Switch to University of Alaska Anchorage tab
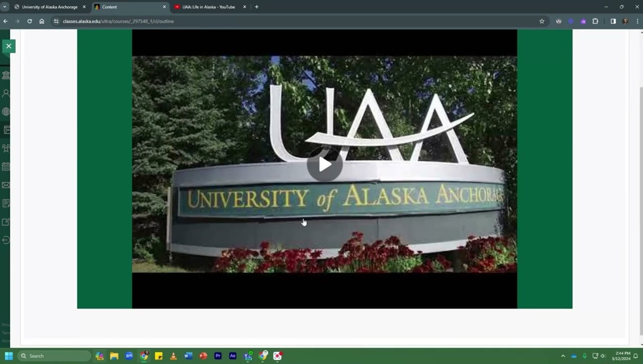643x364 pixels. pyautogui.click(x=50, y=7)
